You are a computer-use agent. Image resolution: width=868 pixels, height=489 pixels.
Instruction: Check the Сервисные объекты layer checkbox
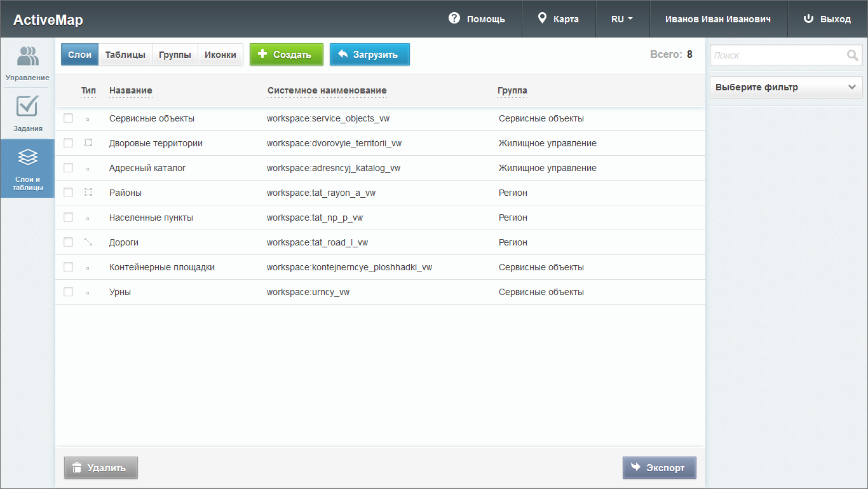69,118
